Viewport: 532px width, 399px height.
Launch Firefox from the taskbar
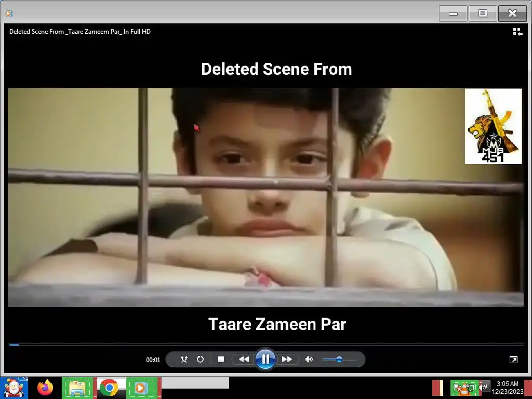click(45, 388)
